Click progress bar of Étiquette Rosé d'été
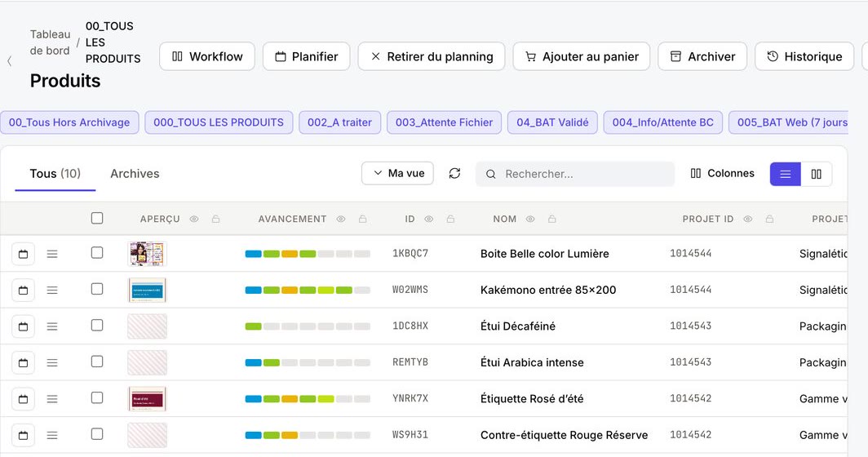This screenshot has width=868, height=457. click(308, 399)
